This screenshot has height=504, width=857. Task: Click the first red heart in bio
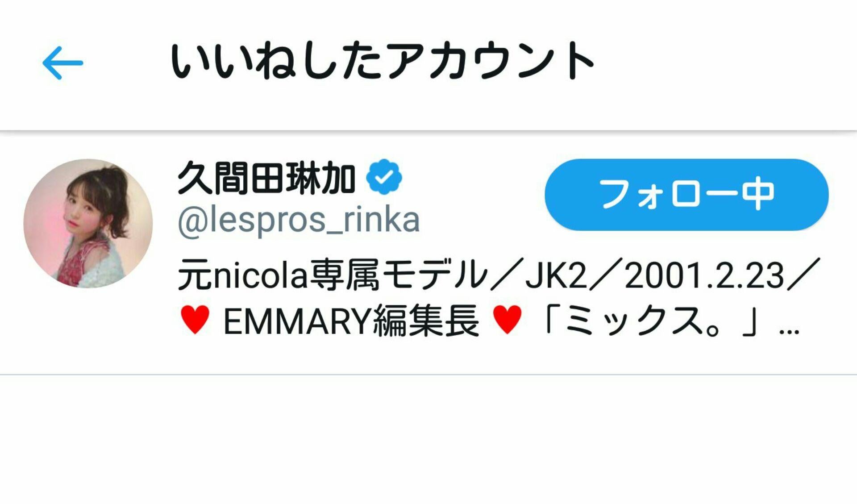coord(195,320)
